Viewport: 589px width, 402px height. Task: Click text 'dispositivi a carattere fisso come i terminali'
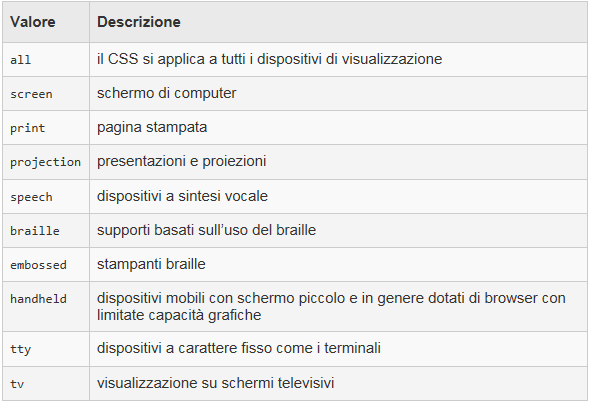coord(239,348)
